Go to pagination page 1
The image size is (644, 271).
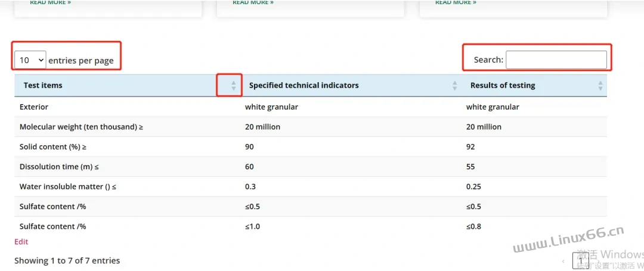point(581,261)
